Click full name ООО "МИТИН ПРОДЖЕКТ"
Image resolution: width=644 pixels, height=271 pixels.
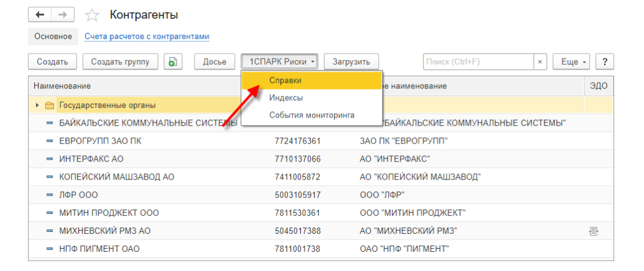pos(412,213)
